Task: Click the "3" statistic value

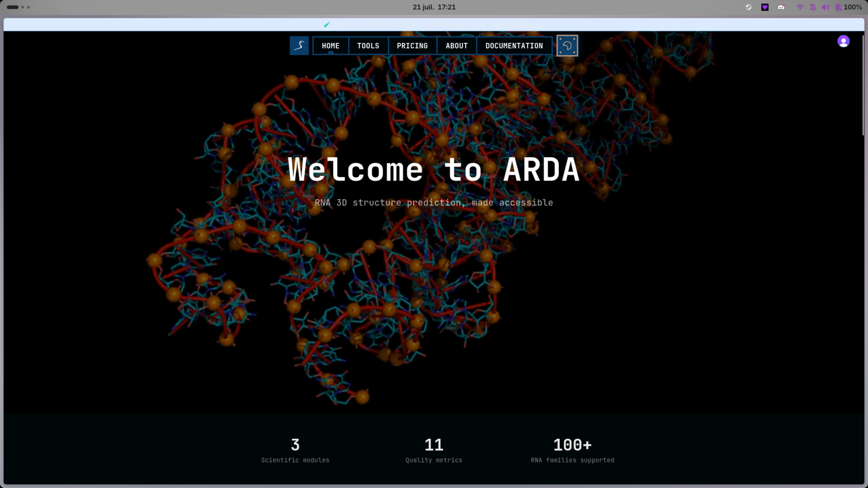Action: (295, 445)
